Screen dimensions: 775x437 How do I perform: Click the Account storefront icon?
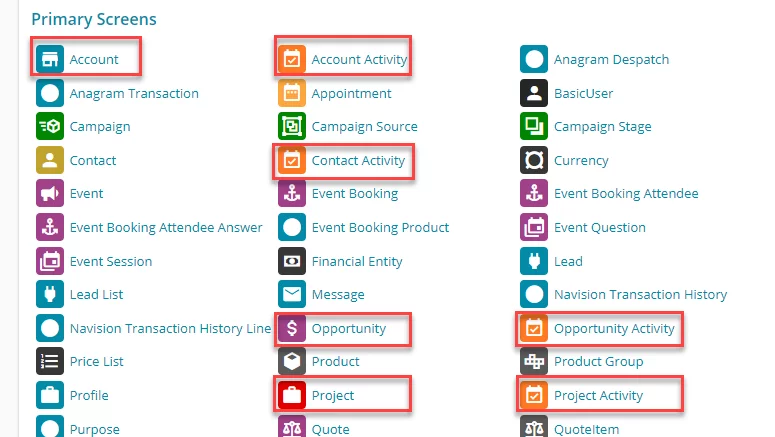[50, 59]
